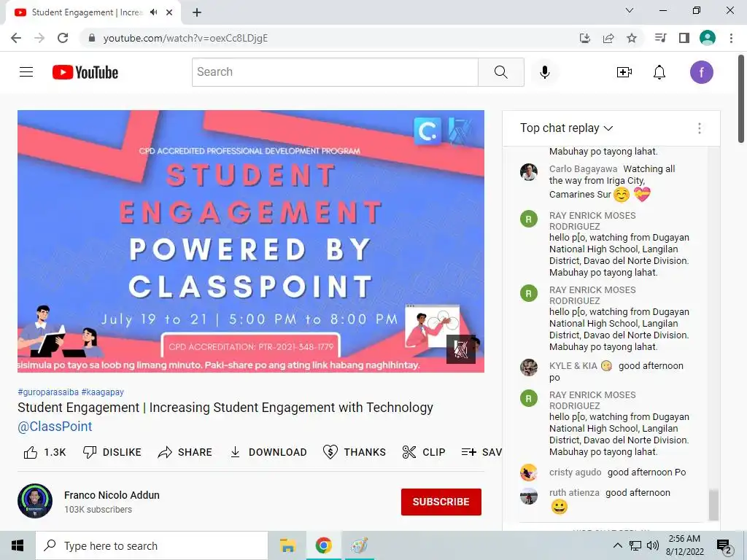Click cristy agudo chat author name
747x560 pixels.
click(575, 472)
